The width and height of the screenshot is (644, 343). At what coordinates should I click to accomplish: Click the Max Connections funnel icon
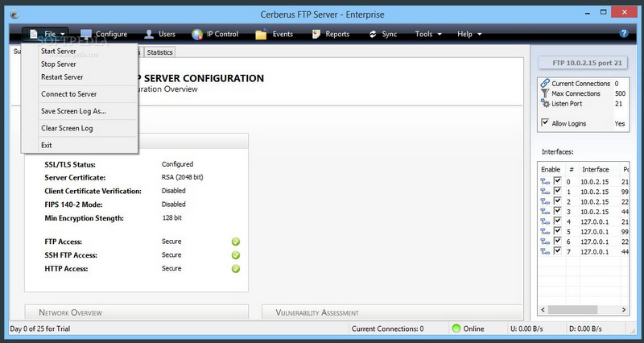click(x=545, y=93)
